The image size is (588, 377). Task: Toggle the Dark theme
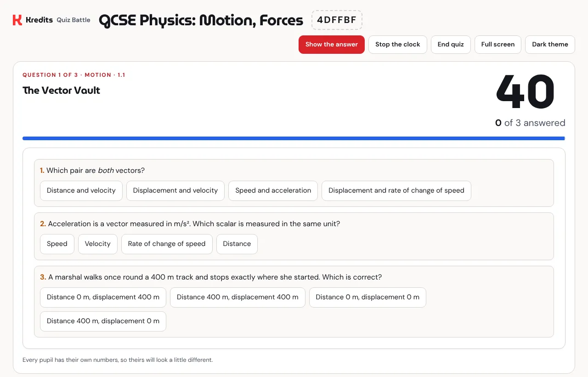[x=550, y=45]
